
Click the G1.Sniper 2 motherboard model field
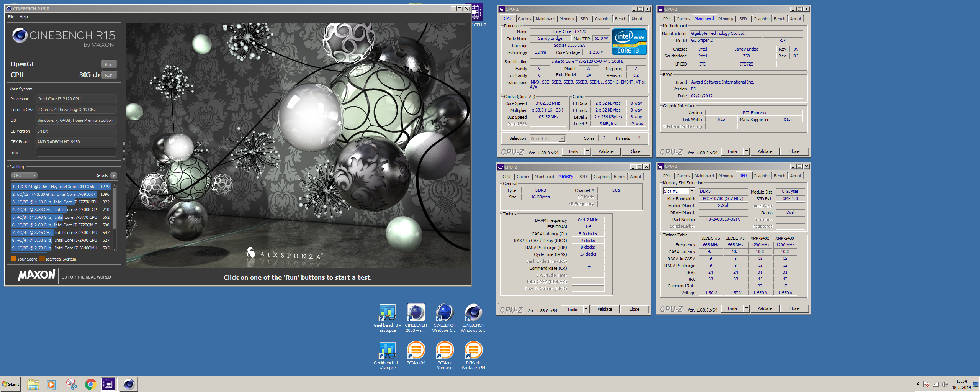tap(725, 40)
